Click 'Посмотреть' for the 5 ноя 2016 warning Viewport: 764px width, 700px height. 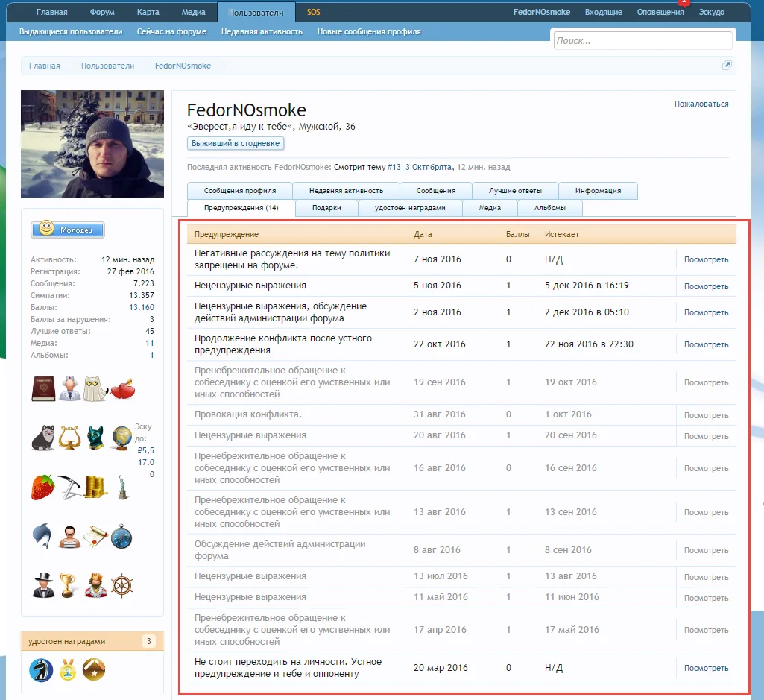(x=706, y=286)
